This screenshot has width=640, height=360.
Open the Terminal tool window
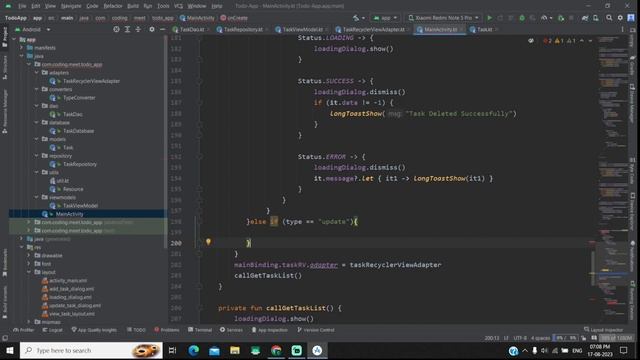[x=200, y=330]
